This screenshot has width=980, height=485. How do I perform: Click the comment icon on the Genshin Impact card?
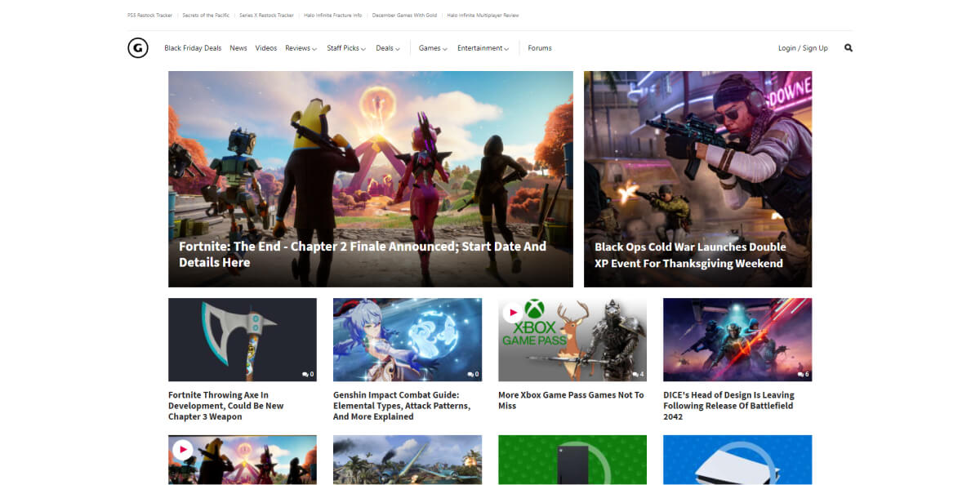click(x=471, y=374)
